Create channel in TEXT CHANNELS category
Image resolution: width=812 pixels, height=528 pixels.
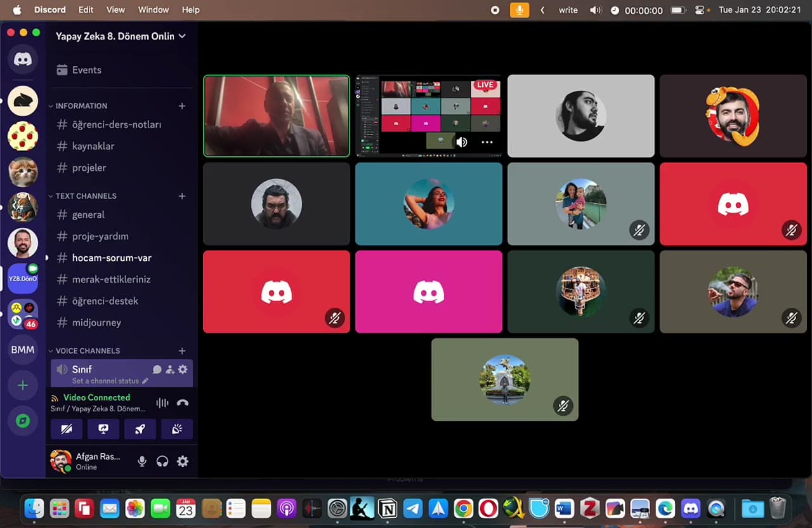tap(182, 196)
